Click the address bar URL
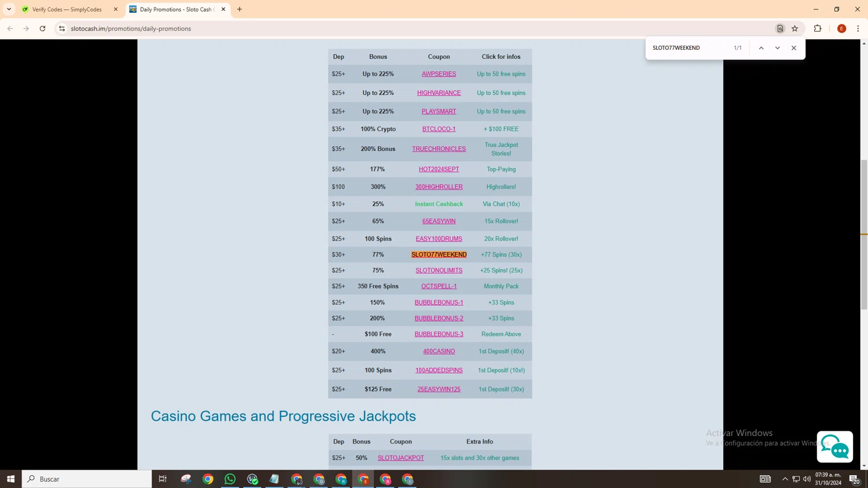 [x=131, y=28]
